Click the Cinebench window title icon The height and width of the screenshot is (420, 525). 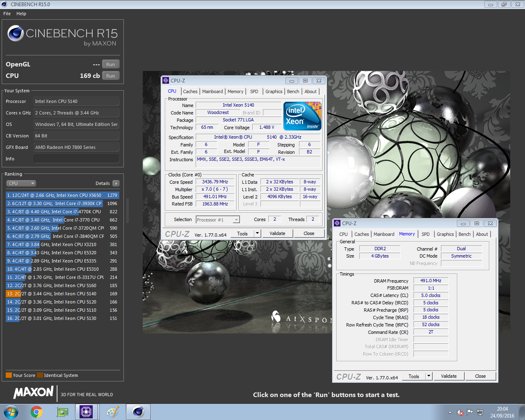pyautogui.click(x=4, y=4)
